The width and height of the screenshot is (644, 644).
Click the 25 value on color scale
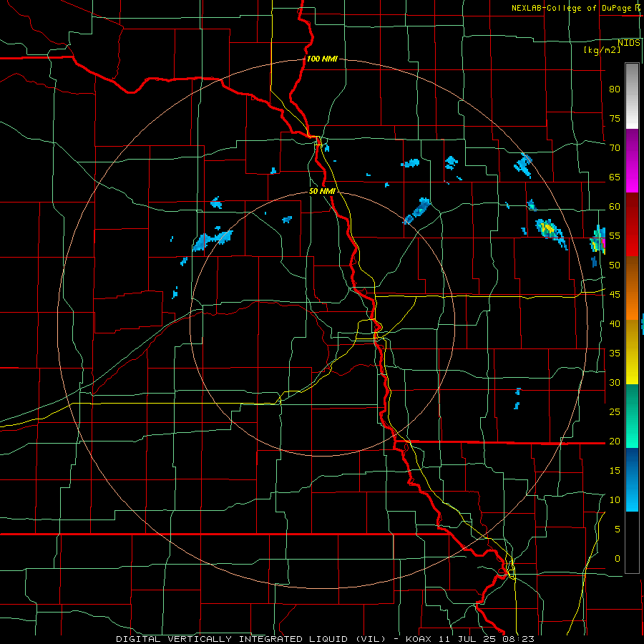(x=615, y=411)
